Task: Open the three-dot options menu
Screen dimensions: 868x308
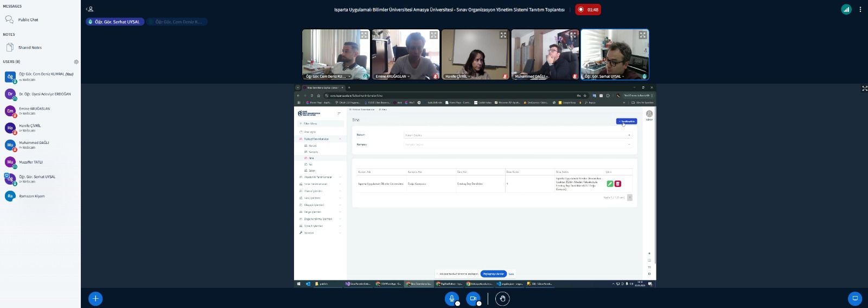Action: [x=860, y=9]
